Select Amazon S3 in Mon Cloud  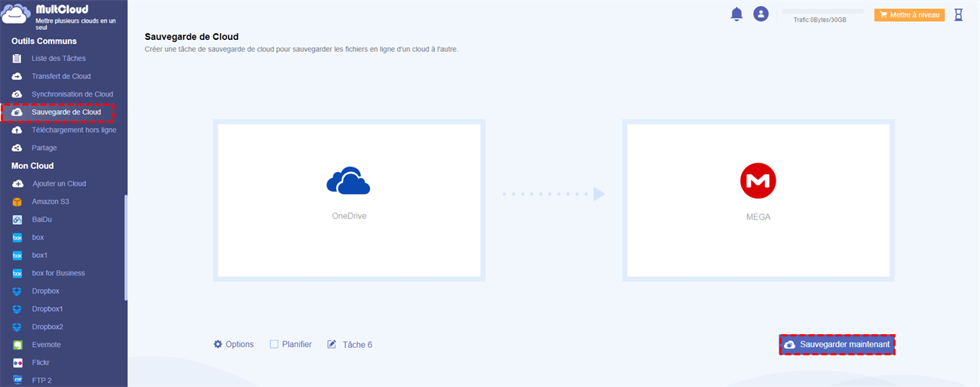pyautogui.click(x=51, y=201)
